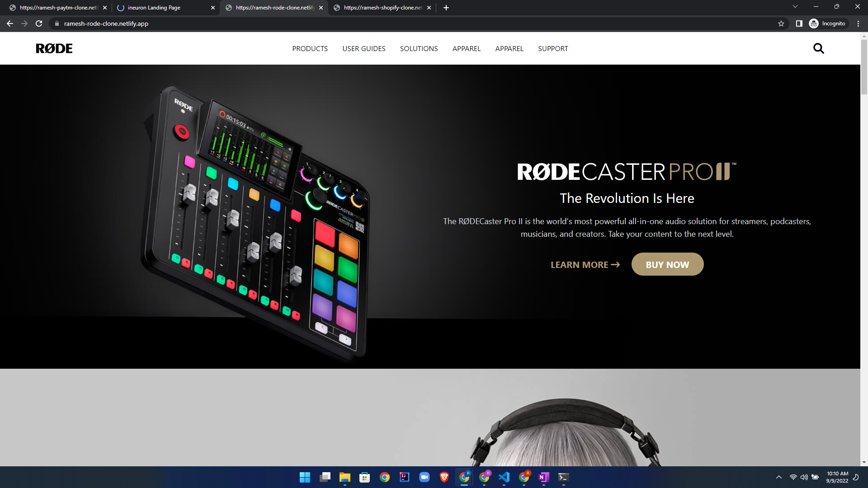The image size is (868, 488).
Task: Launch File Explorer from the taskbar
Action: 344,477
